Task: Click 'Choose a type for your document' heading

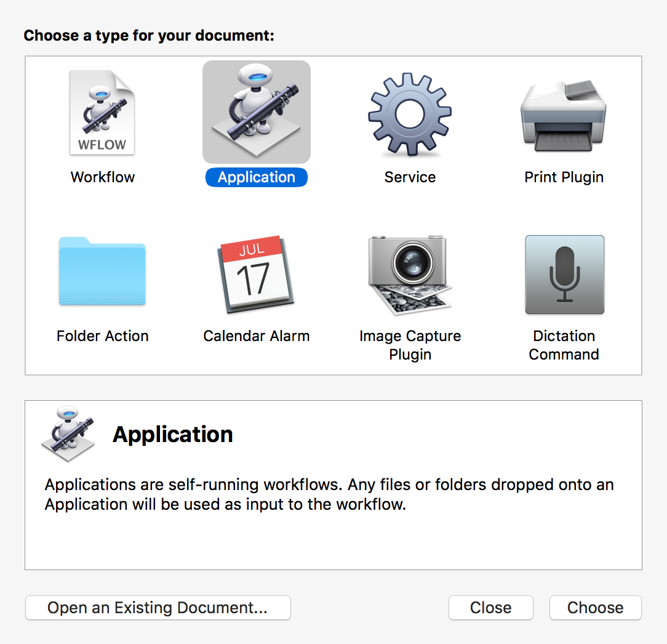Action: tap(149, 35)
